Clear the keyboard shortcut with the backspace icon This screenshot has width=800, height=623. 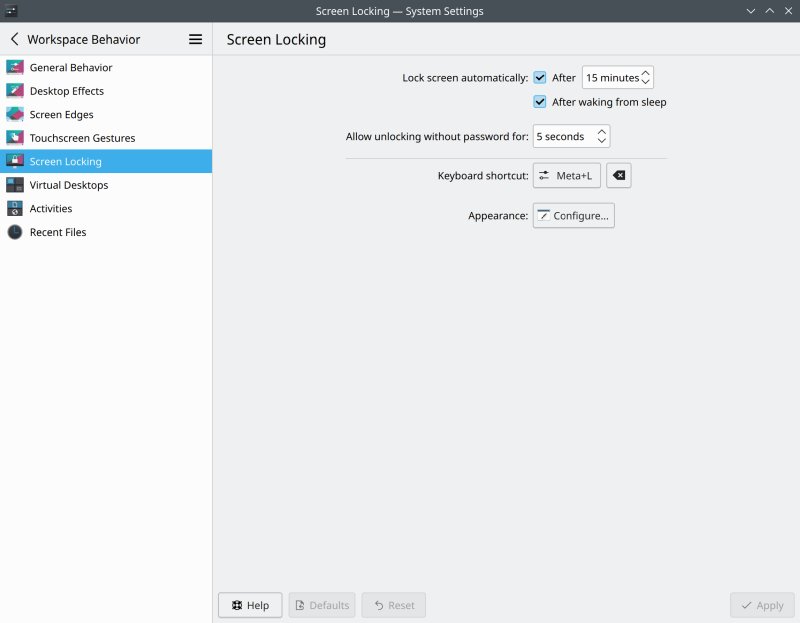pyautogui.click(x=618, y=176)
